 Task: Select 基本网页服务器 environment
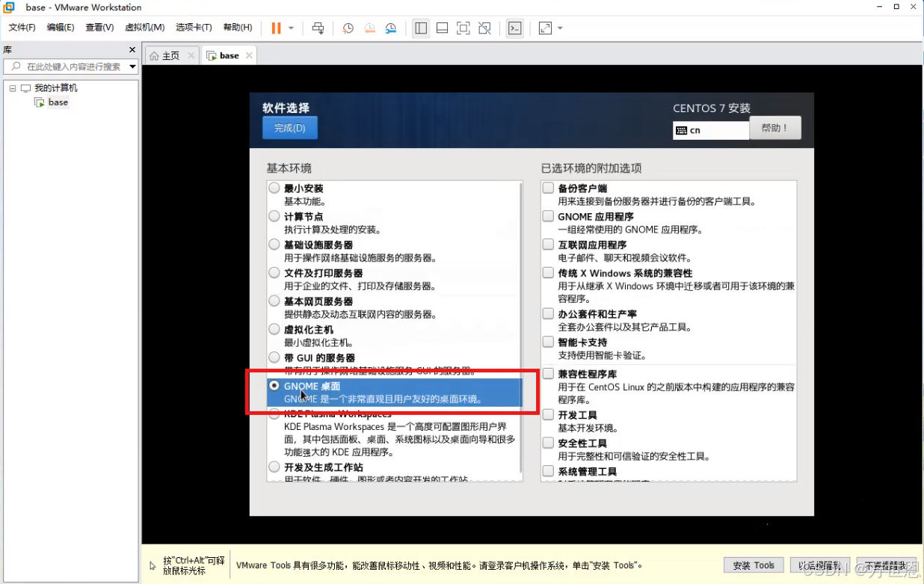click(274, 301)
